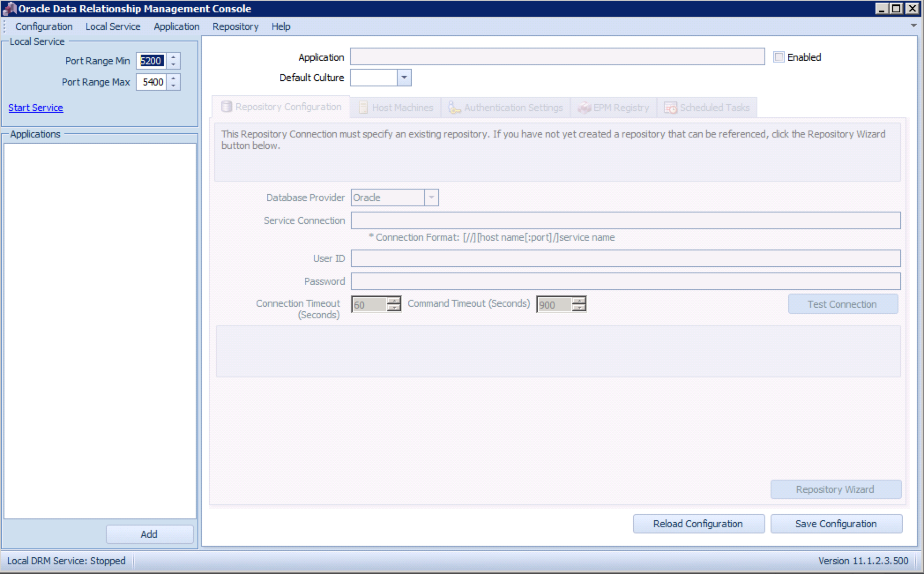
Task: Click into the Application name field
Action: click(557, 57)
